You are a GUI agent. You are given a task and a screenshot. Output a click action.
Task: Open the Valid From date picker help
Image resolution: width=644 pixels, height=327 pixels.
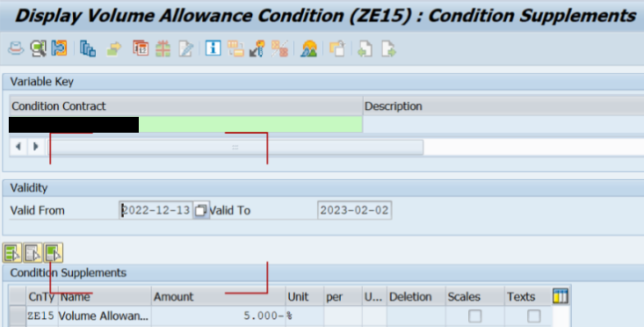200,210
